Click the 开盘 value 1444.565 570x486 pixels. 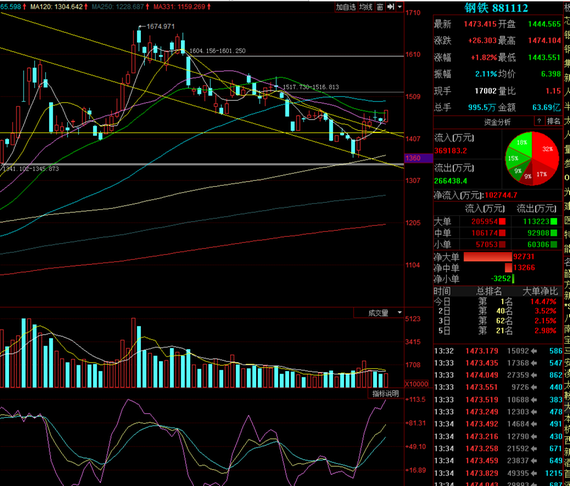pyautogui.click(x=545, y=24)
